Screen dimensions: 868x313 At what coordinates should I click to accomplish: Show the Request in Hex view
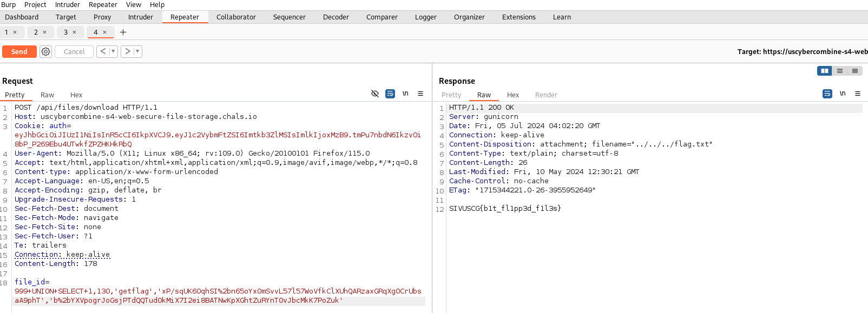click(76, 95)
